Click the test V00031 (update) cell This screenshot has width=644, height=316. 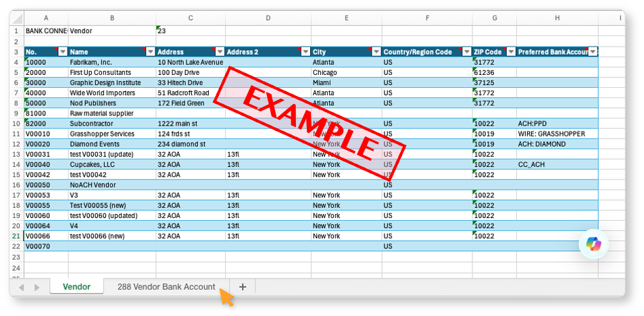tap(112, 155)
